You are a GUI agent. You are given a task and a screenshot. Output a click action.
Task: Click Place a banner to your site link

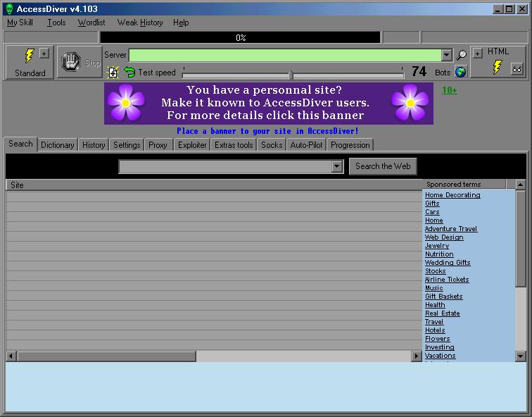coord(267,131)
